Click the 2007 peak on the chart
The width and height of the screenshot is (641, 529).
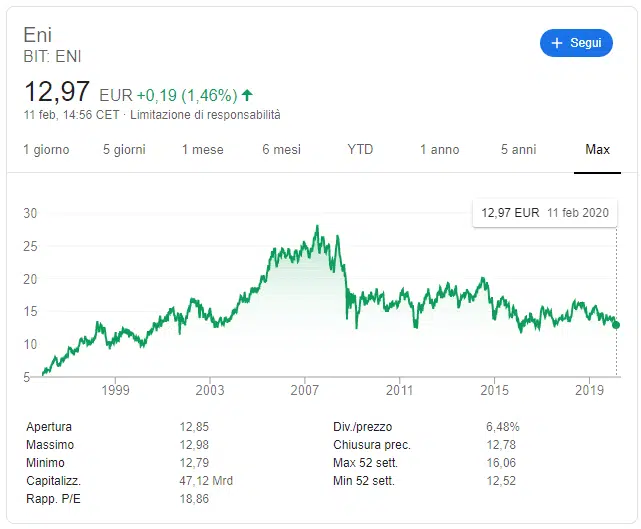pyautogui.click(x=317, y=227)
